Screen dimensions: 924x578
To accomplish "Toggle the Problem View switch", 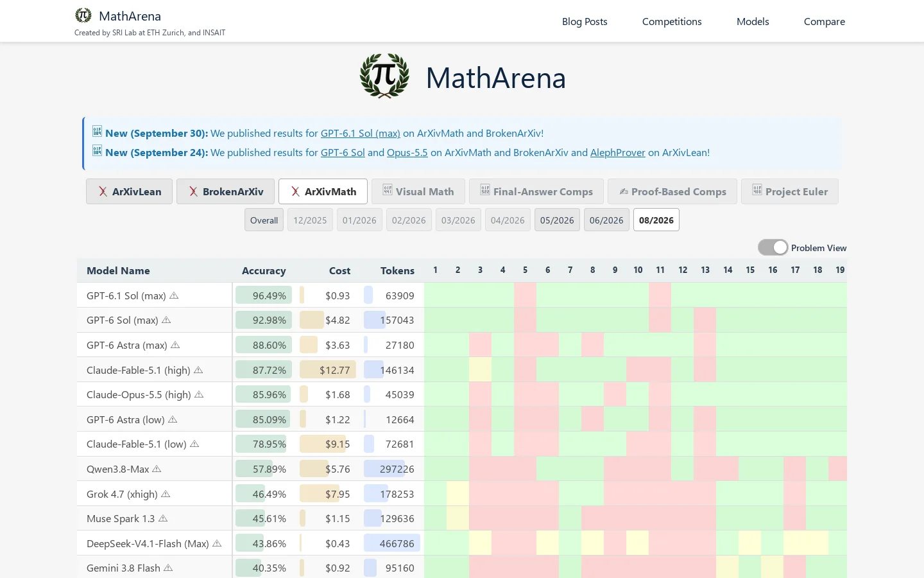I will 773,247.
